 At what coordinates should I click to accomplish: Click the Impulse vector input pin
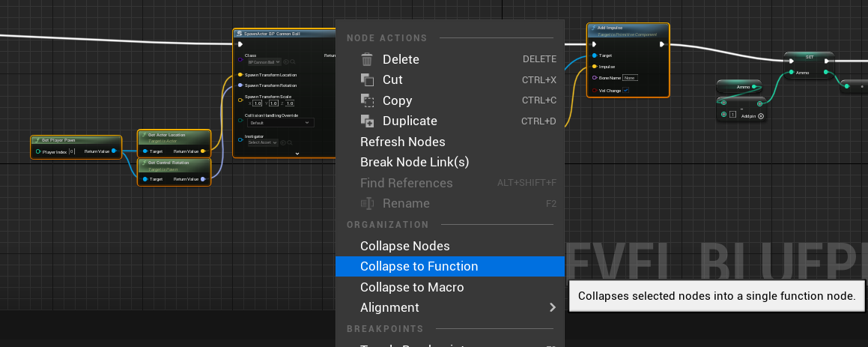(595, 67)
